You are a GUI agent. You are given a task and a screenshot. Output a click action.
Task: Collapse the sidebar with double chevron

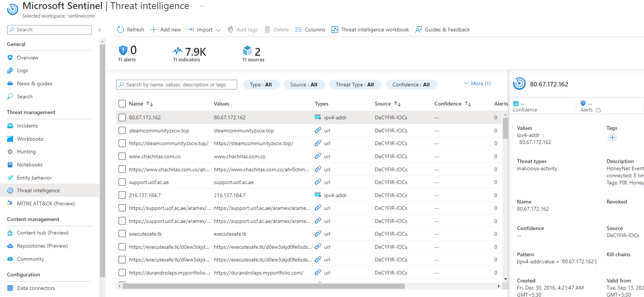(100, 30)
